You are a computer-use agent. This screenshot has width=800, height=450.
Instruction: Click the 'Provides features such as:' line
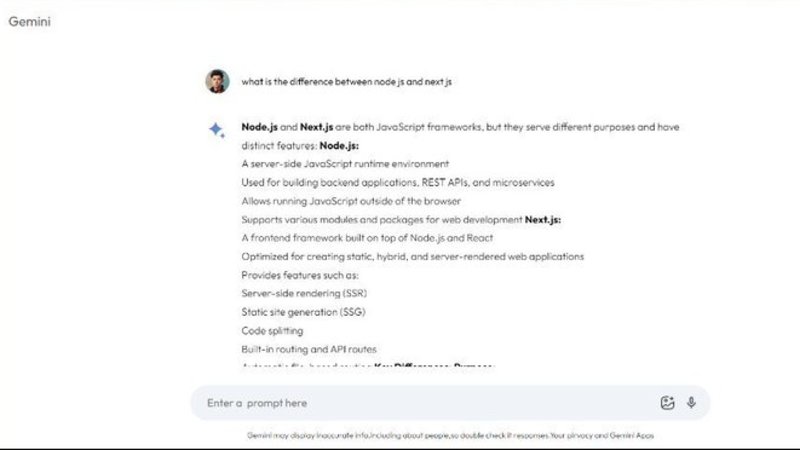coord(300,275)
